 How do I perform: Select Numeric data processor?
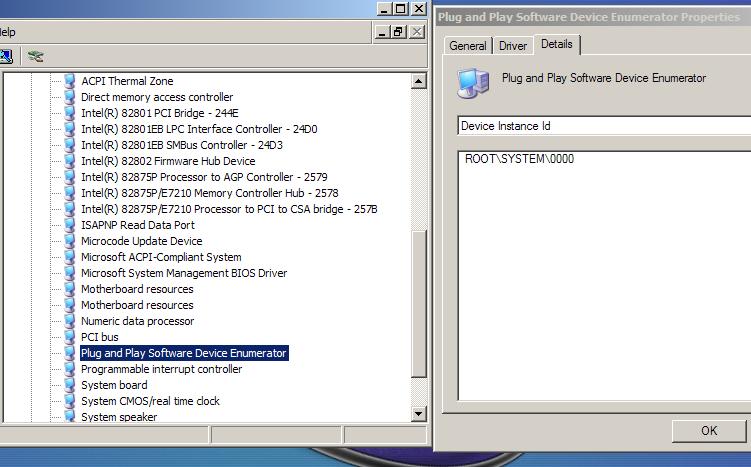point(137,321)
